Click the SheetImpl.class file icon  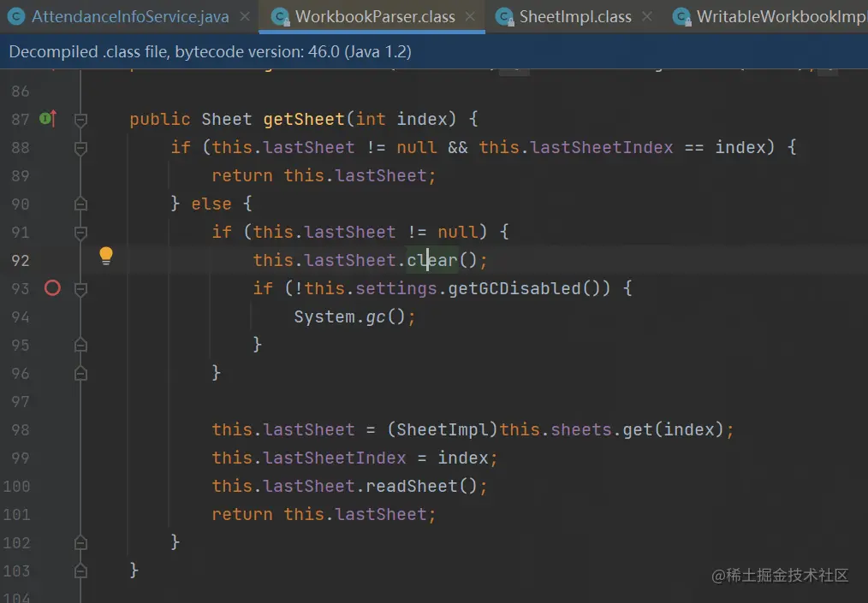pyautogui.click(x=504, y=17)
